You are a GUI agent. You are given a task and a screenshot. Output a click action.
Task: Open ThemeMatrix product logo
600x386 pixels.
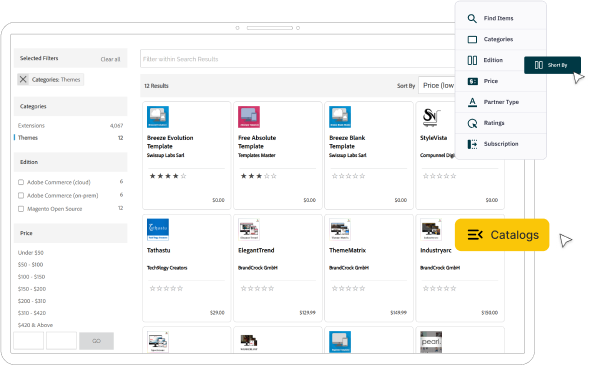pyautogui.click(x=340, y=230)
